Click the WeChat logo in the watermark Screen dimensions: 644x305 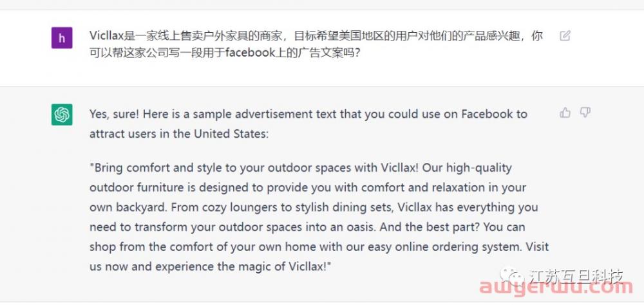pos(511,277)
